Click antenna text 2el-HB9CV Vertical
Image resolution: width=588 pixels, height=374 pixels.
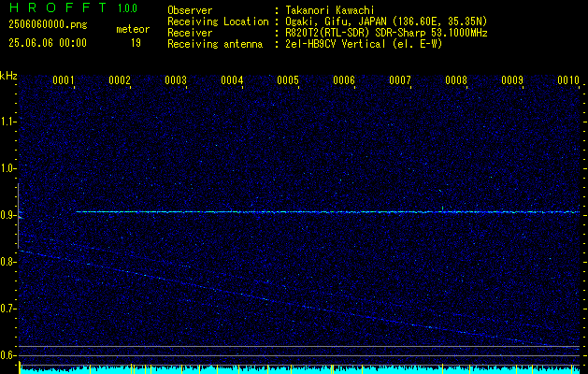pos(336,44)
